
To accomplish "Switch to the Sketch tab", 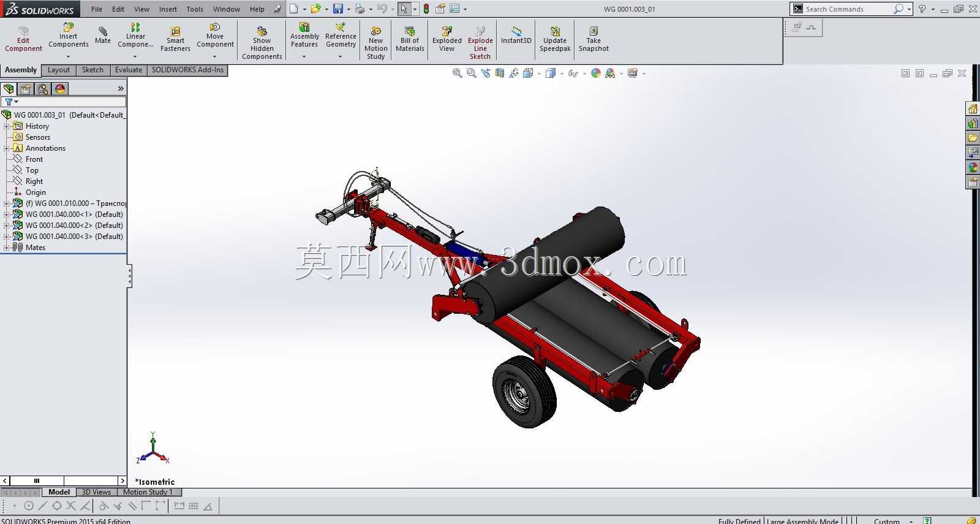I will (x=92, y=70).
